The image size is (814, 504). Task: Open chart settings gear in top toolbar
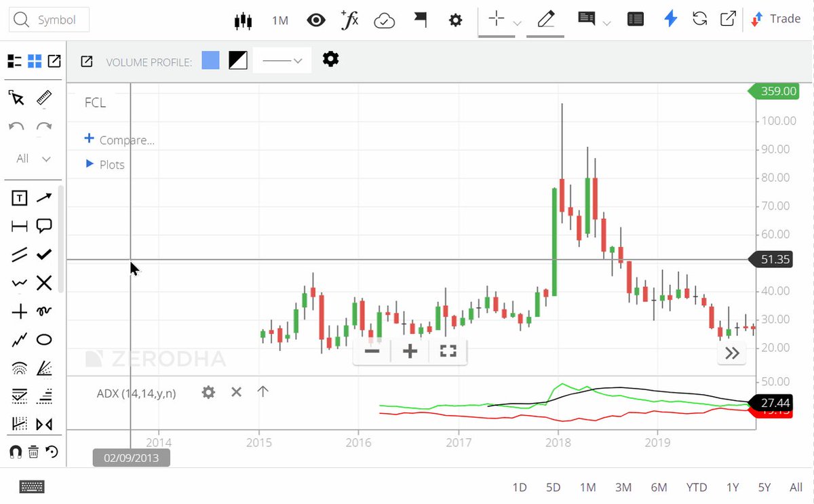coord(456,20)
